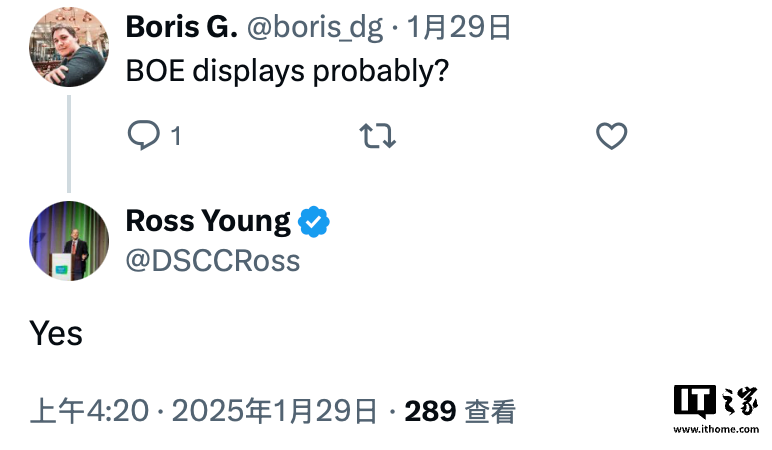The width and height of the screenshot is (772, 450).
Task: Open Boris G.'s profile picture
Action: coord(69,46)
